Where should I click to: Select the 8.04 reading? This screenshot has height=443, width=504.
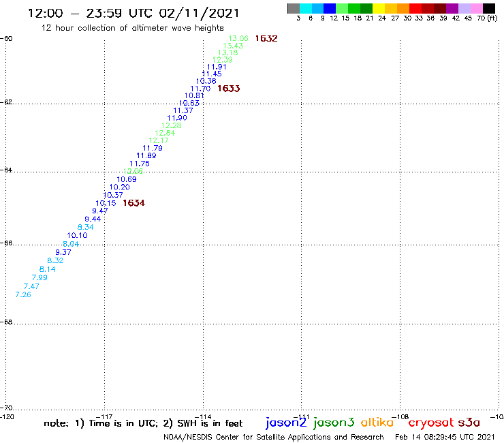coord(71,243)
